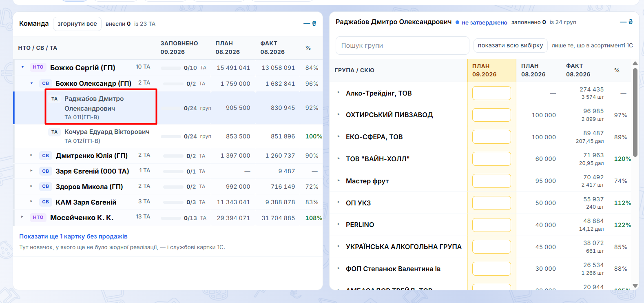Click the plan value 29 394 071
Image resolution: width=644 pixels, height=303 pixels.
pyautogui.click(x=233, y=218)
